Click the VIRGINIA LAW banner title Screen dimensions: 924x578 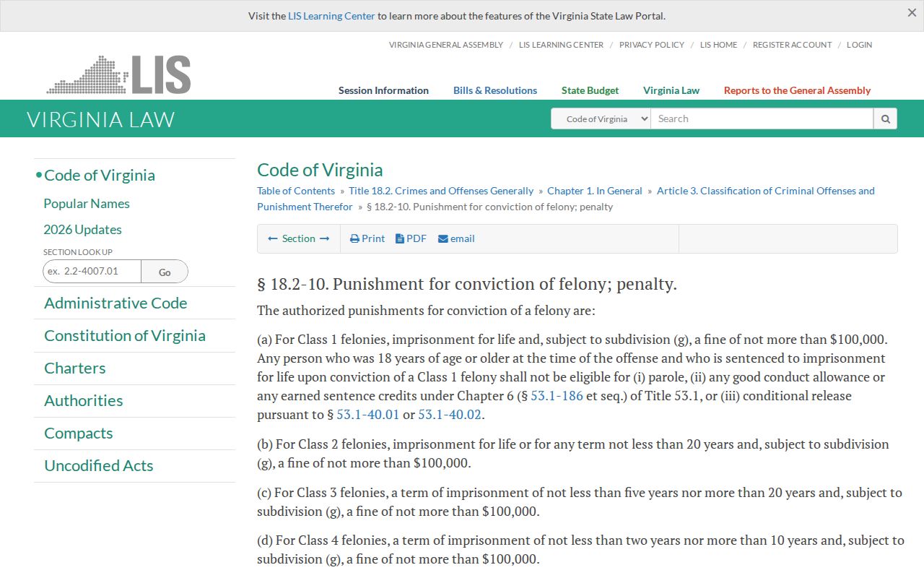pos(101,119)
